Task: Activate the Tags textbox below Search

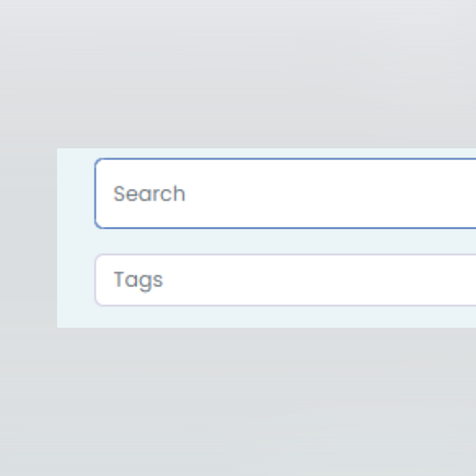Action: [x=286, y=280]
